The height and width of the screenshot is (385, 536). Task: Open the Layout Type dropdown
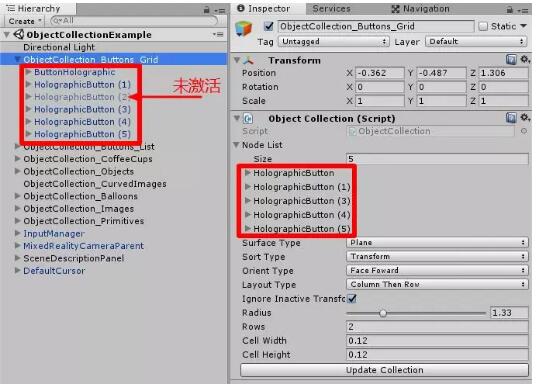(x=437, y=284)
